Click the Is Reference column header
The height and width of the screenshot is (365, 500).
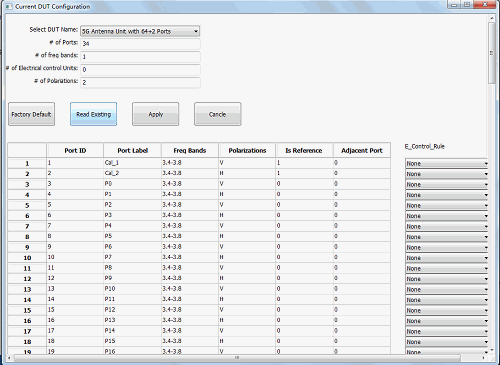[x=304, y=150]
